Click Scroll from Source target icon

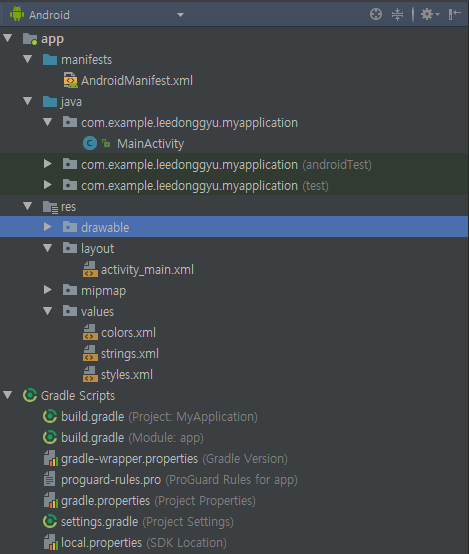[376, 14]
